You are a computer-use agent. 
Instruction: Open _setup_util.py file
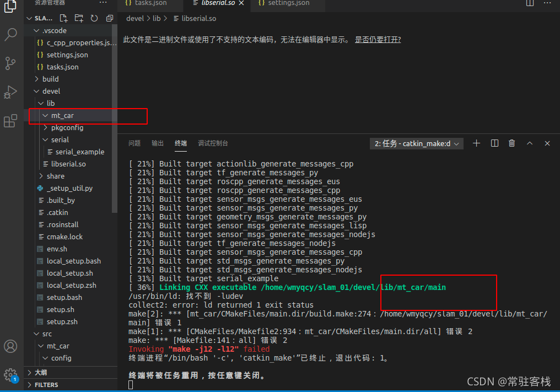point(71,189)
